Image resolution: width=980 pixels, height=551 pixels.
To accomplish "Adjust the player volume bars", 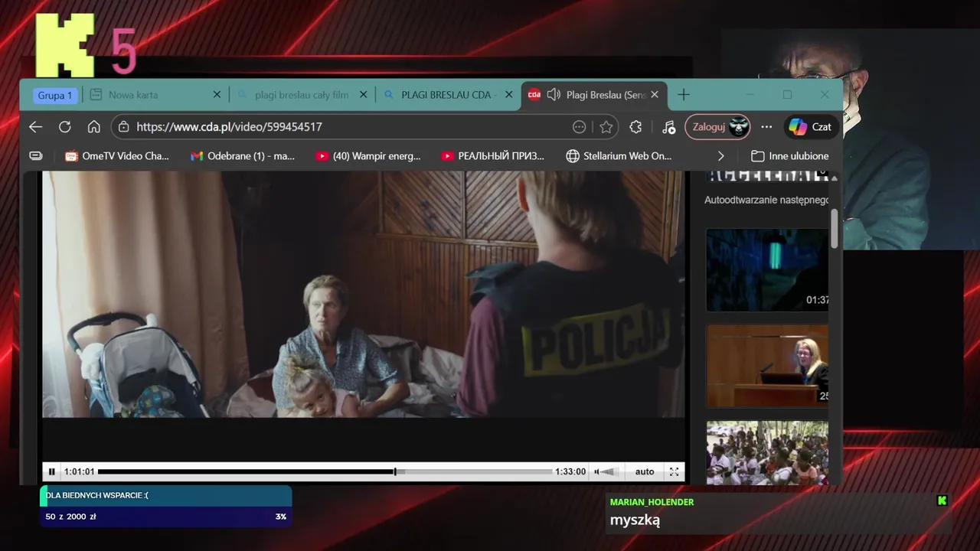I will pos(609,471).
